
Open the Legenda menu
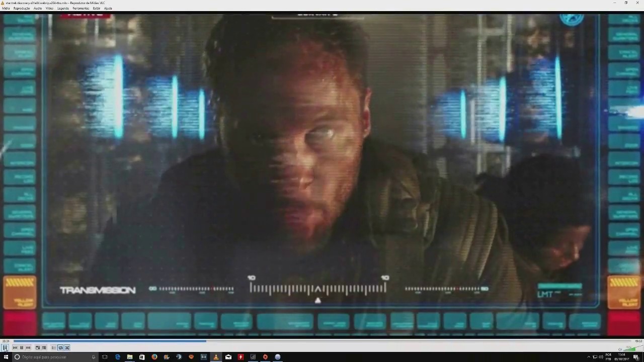click(x=63, y=8)
